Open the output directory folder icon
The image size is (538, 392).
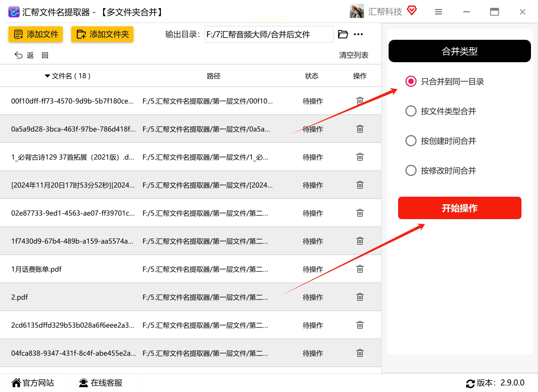343,34
